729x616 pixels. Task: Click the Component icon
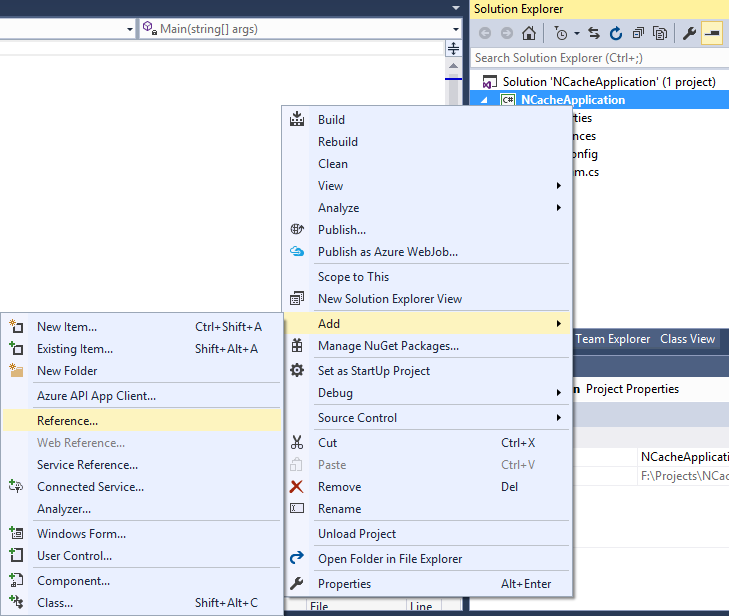pos(16,580)
